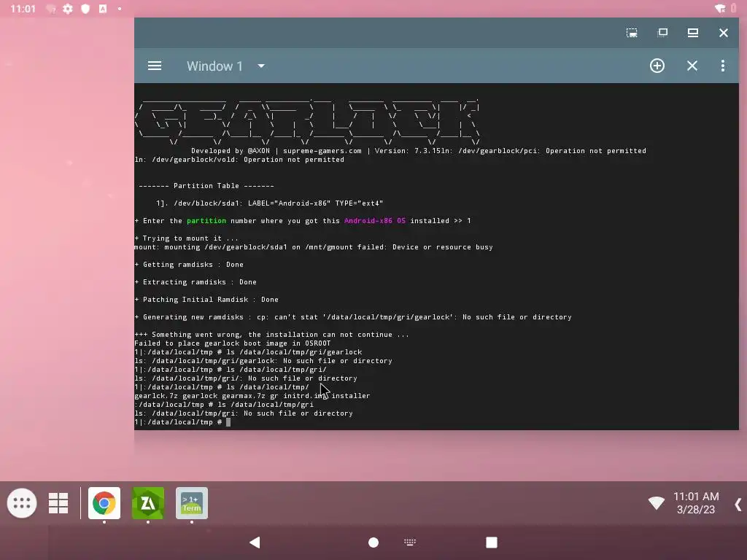This screenshot has height=560, width=747.
Task: Click the "Trying to mount it" line
Action: pos(186,238)
